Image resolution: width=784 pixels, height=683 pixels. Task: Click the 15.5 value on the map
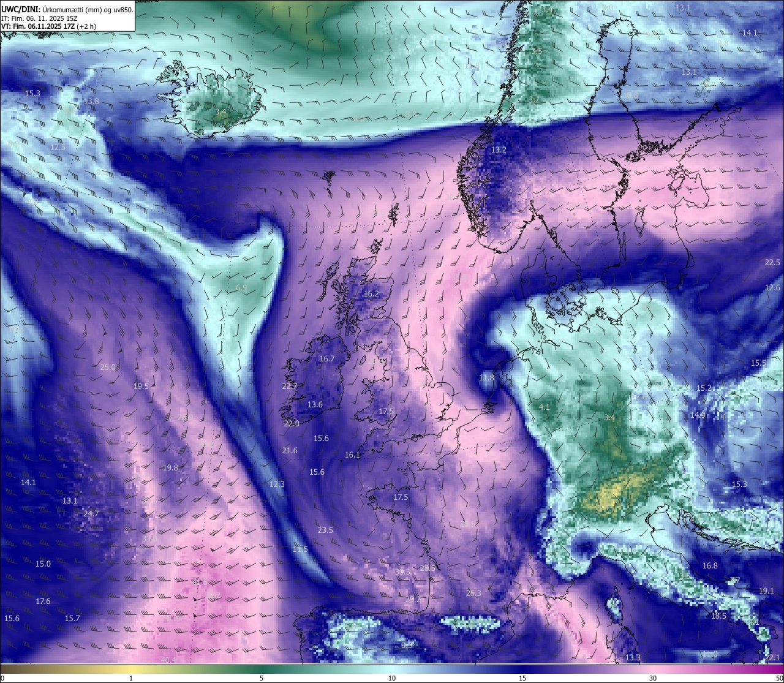point(758,363)
